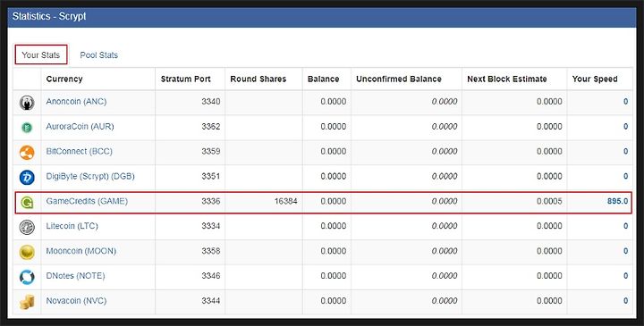Click the Litecoin balance value 0.0000

pyautogui.click(x=333, y=226)
